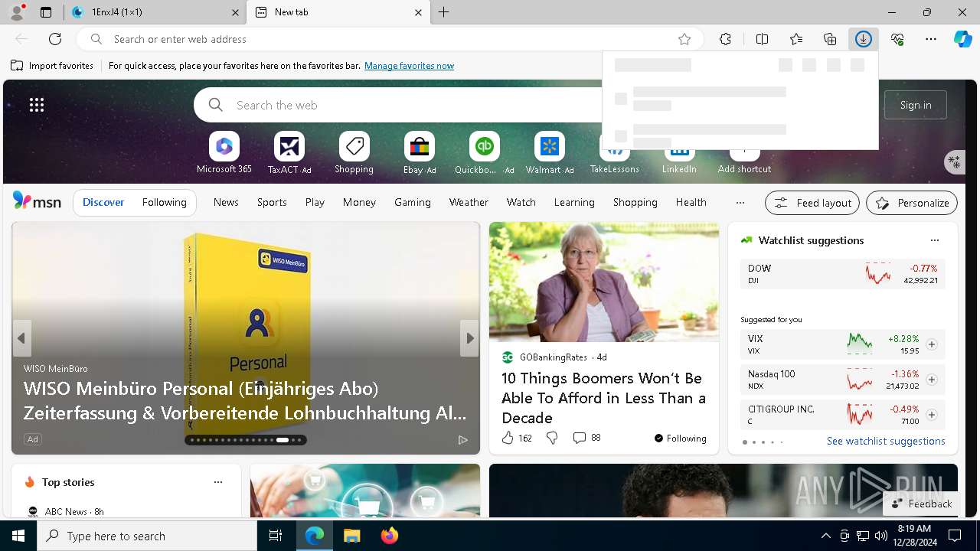Open the Collections icon
980x551 pixels.
click(x=830, y=39)
